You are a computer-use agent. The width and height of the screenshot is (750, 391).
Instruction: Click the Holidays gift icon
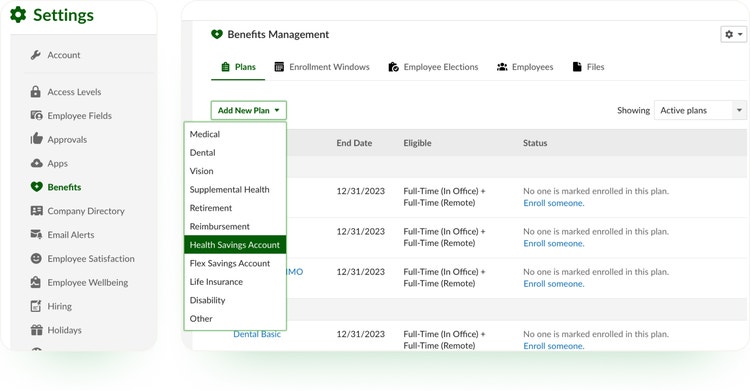pyautogui.click(x=36, y=330)
